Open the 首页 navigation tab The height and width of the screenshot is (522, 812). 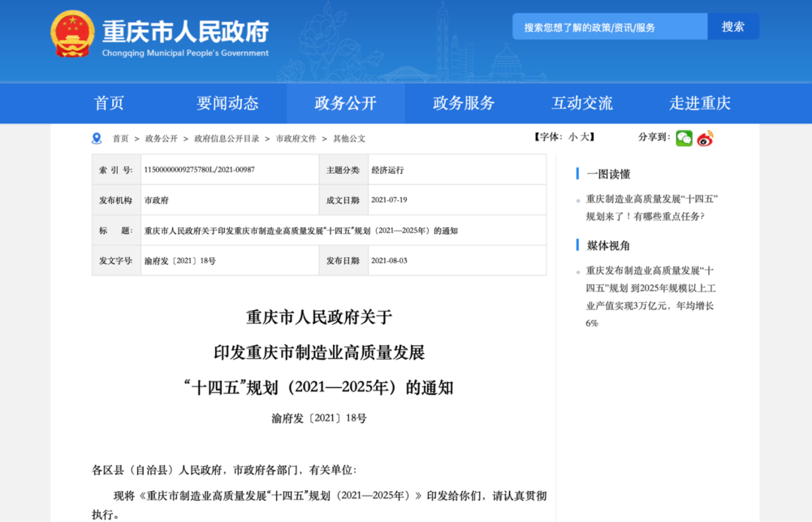coord(109,103)
